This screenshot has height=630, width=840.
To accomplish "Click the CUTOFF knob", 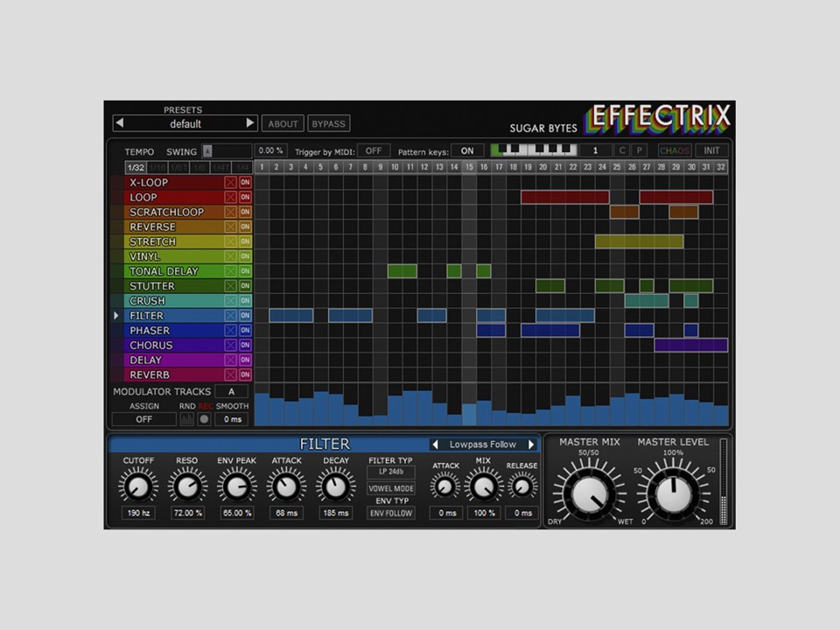I will pyautogui.click(x=138, y=486).
